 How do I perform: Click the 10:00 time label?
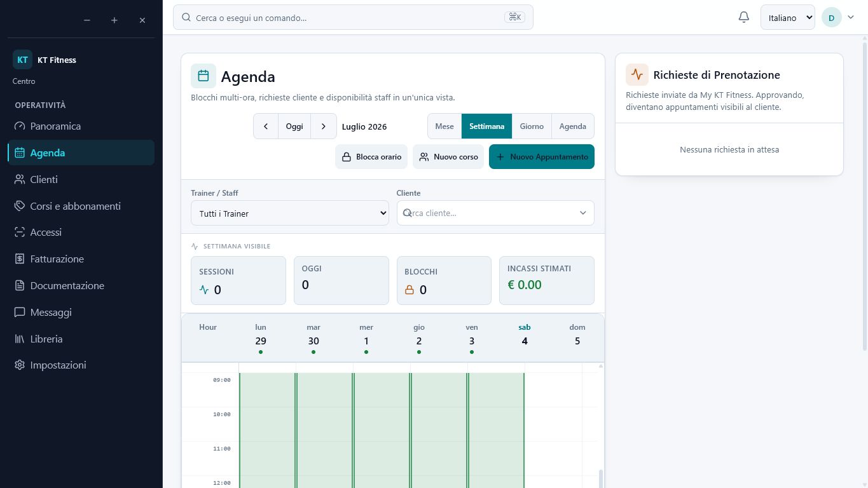(222, 414)
